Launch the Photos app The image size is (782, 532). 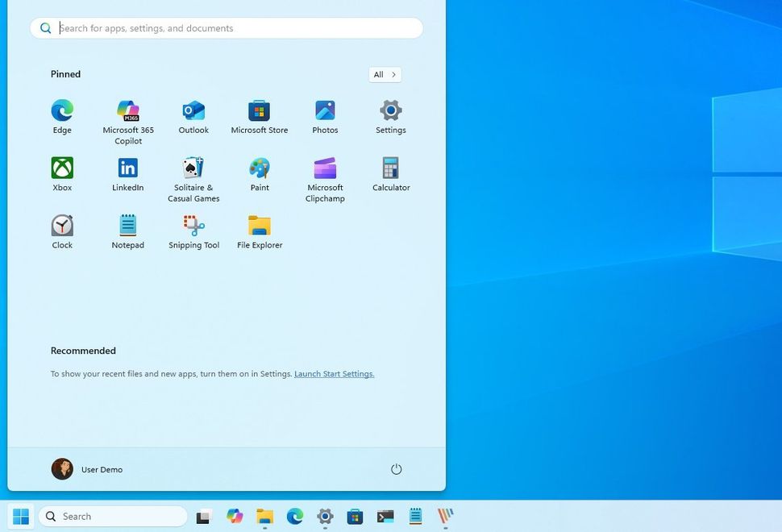coord(325,110)
